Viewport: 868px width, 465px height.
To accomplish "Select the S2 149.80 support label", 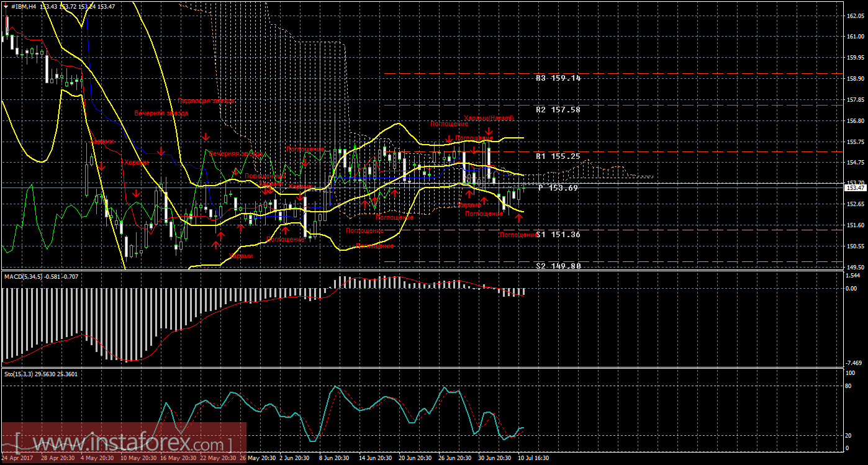I will coord(558,266).
